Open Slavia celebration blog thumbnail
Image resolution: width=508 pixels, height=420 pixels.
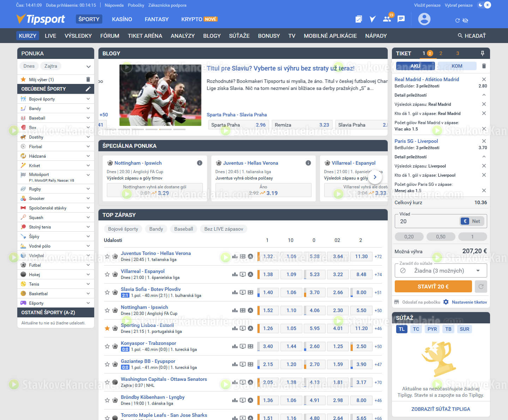pyautogui.click(x=160, y=95)
